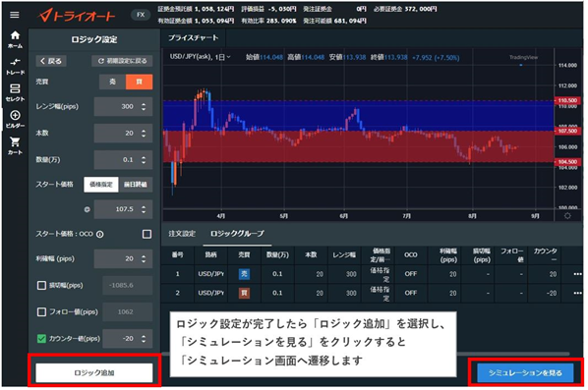Viewport: 588px width, 390px height.
Task: Switch to the ロジックグループ tab
Action: pyautogui.click(x=237, y=234)
